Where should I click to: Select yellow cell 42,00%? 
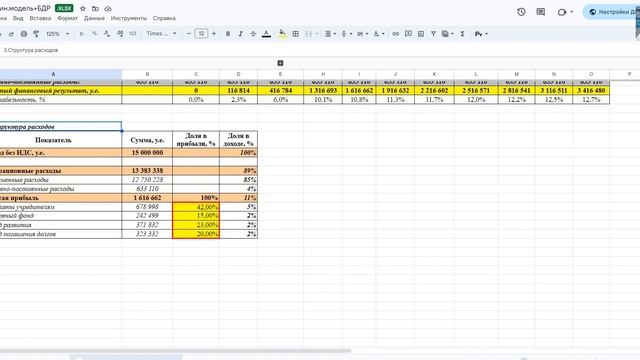point(196,207)
